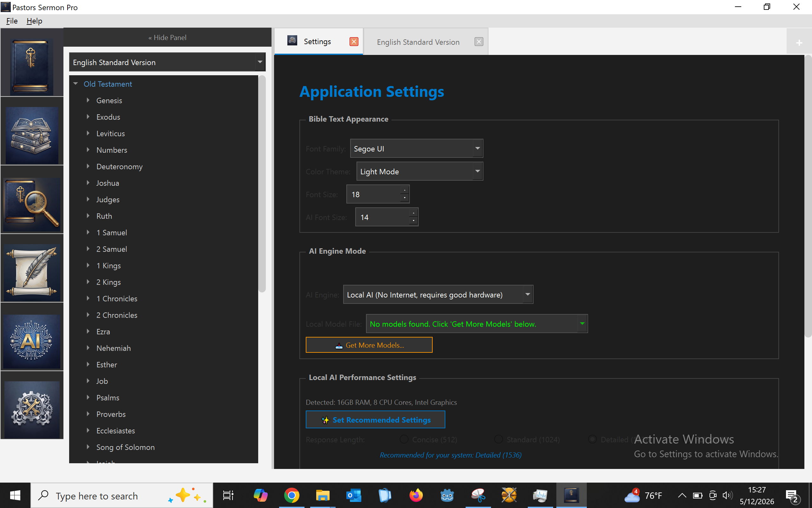The width and height of the screenshot is (812, 508).
Task: Open Firefox from the taskbar
Action: (x=416, y=495)
